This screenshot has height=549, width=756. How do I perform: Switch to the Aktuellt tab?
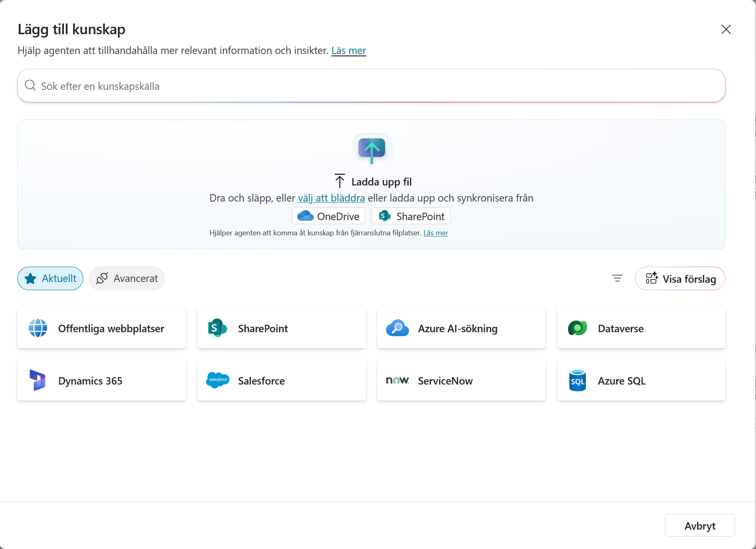(x=50, y=279)
